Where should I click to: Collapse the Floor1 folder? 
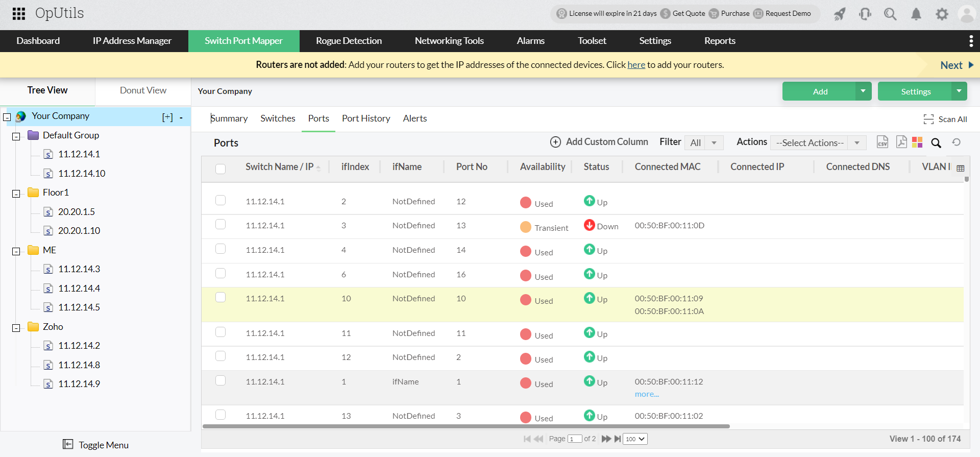point(16,194)
